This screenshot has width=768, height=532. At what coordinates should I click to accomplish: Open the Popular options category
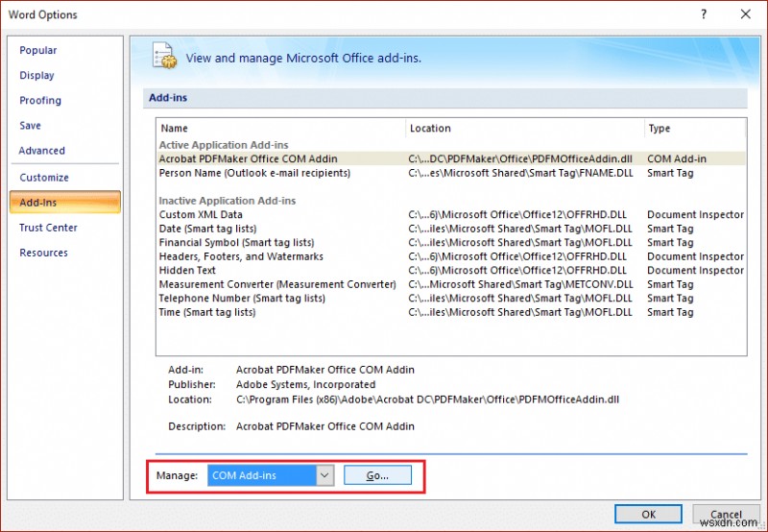37,50
